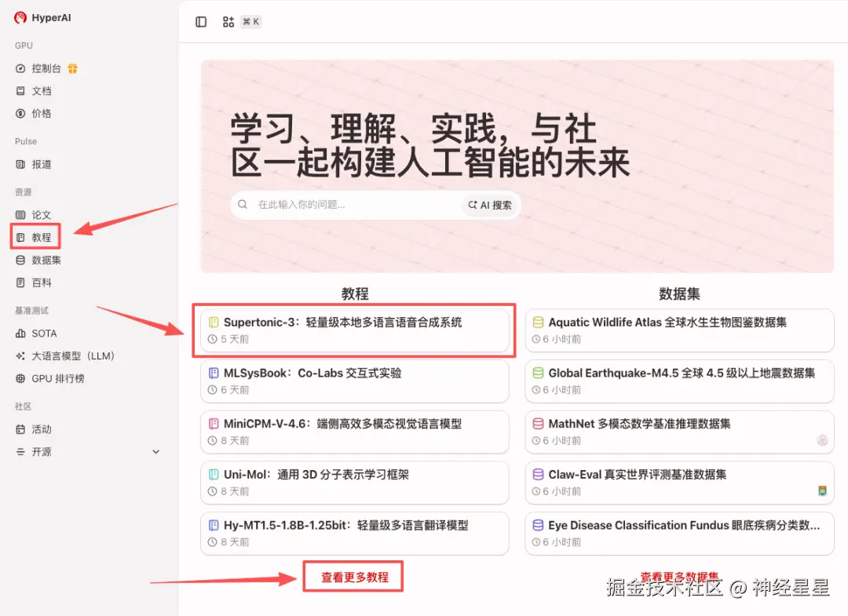Open MiniCPM-V-4.6 端侧高效多模态 tutorial

[x=355, y=432]
